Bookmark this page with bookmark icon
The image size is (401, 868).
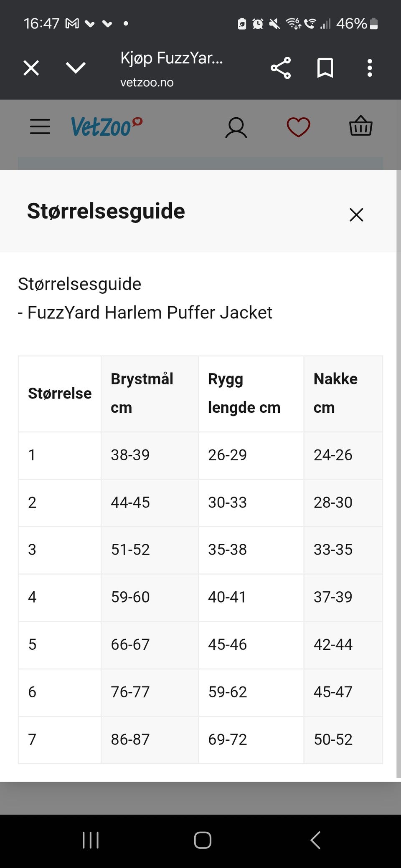(325, 68)
